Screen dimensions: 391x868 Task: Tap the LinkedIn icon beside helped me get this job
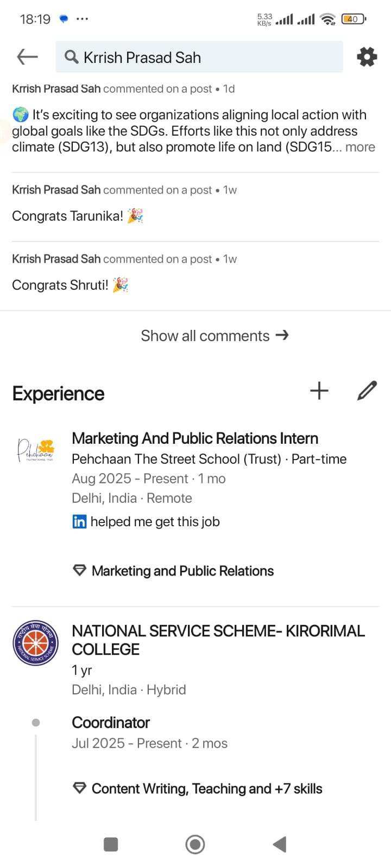point(79,521)
